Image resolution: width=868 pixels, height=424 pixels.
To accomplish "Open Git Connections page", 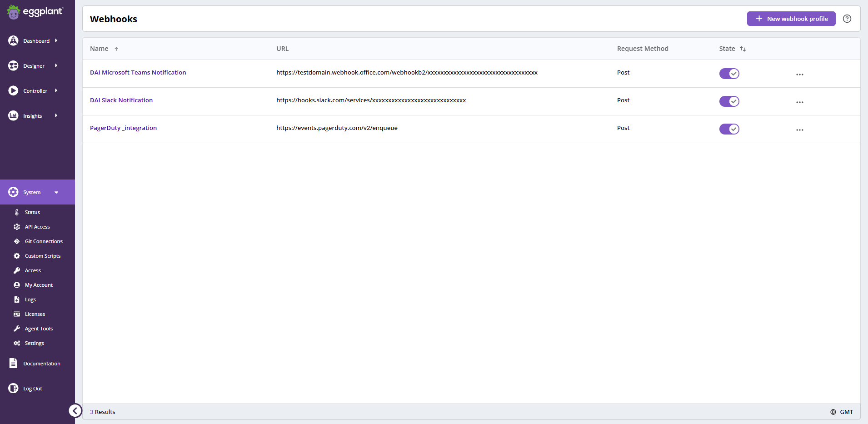I will [x=44, y=241].
